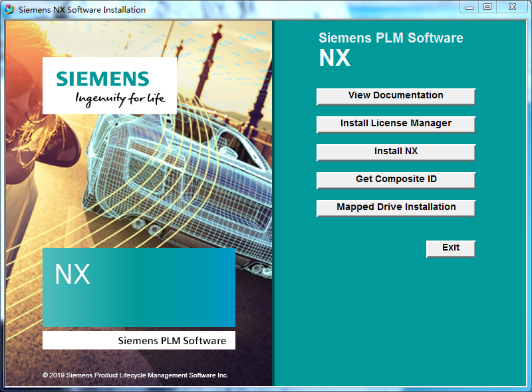Viewport: 532px width, 392px height.
Task: Exit the NX installer
Action: pos(451,249)
